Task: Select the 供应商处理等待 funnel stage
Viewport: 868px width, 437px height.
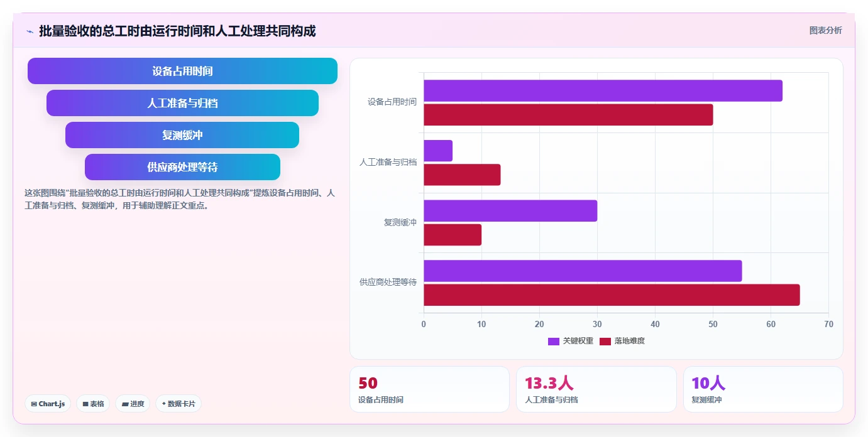Action: 182,167
